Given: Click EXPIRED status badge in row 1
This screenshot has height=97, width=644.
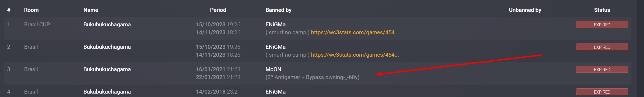Looking at the screenshot, I should tap(602, 25).
